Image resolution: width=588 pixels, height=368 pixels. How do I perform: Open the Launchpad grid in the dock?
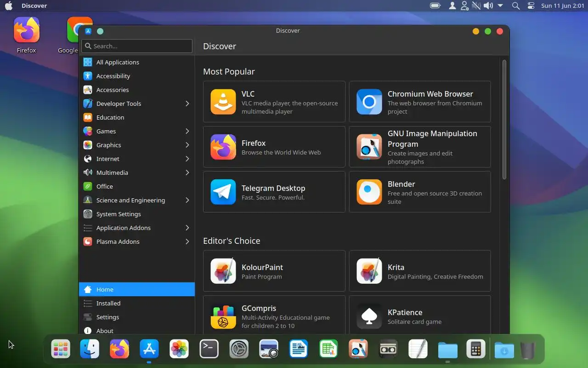pyautogui.click(x=61, y=349)
